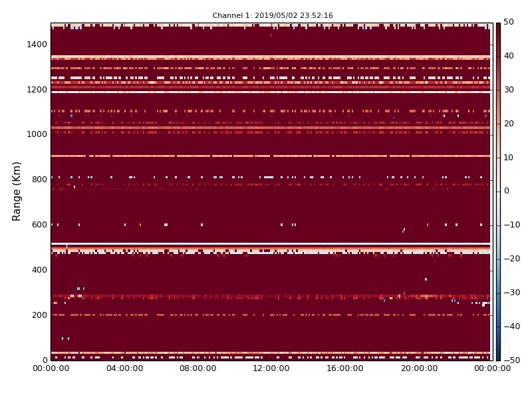Click the 1200 range tick label
The image size is (532, 399).
tap(37, 90)
